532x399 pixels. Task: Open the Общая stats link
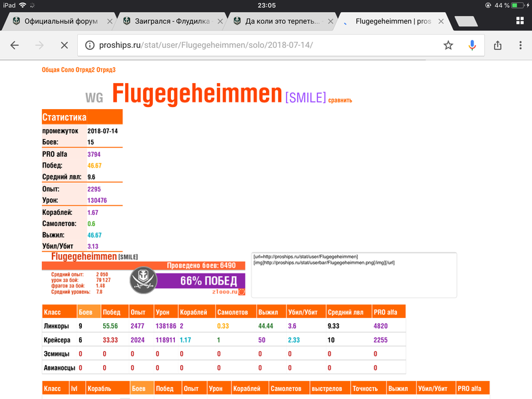pos(51,70)
